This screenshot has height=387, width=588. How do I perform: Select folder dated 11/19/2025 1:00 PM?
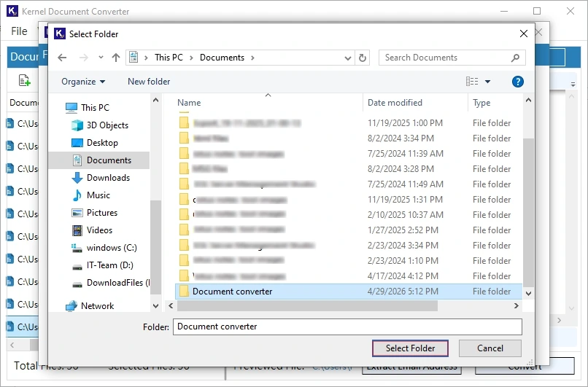349,123
